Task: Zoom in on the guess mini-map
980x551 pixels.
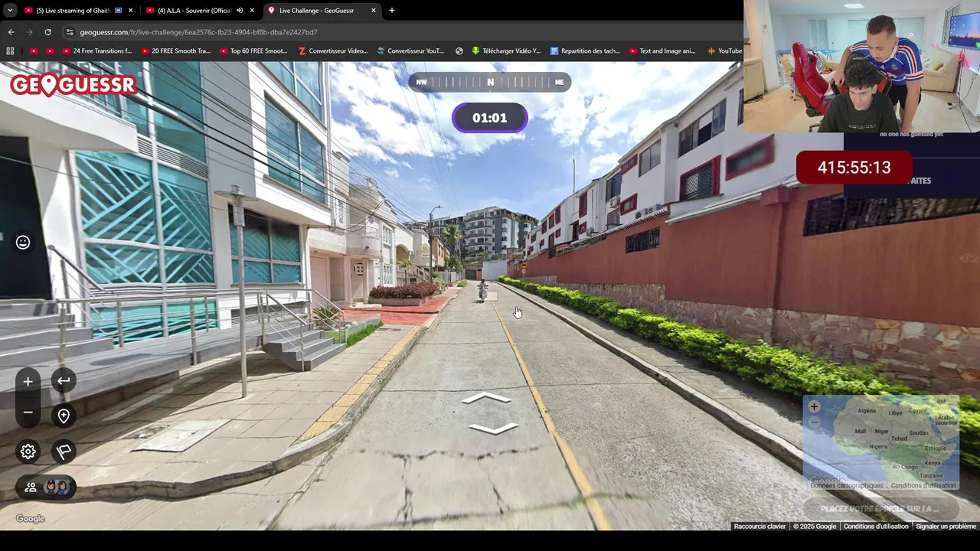Action: [x=814, y=407]
